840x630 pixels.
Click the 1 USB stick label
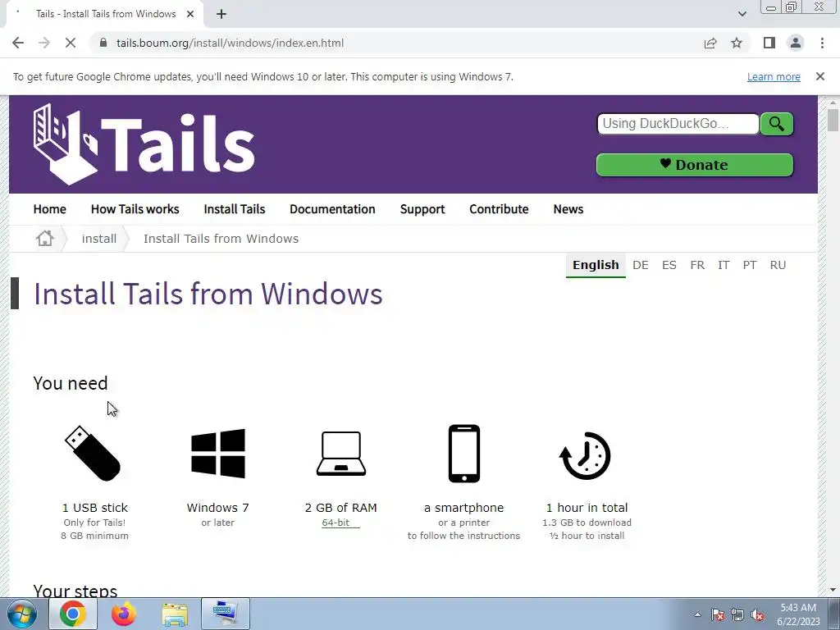point(95,508)
